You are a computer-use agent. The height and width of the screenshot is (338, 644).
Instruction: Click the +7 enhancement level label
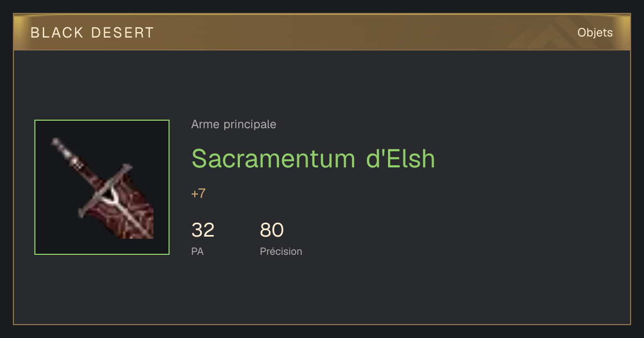[x=198, y=194]
